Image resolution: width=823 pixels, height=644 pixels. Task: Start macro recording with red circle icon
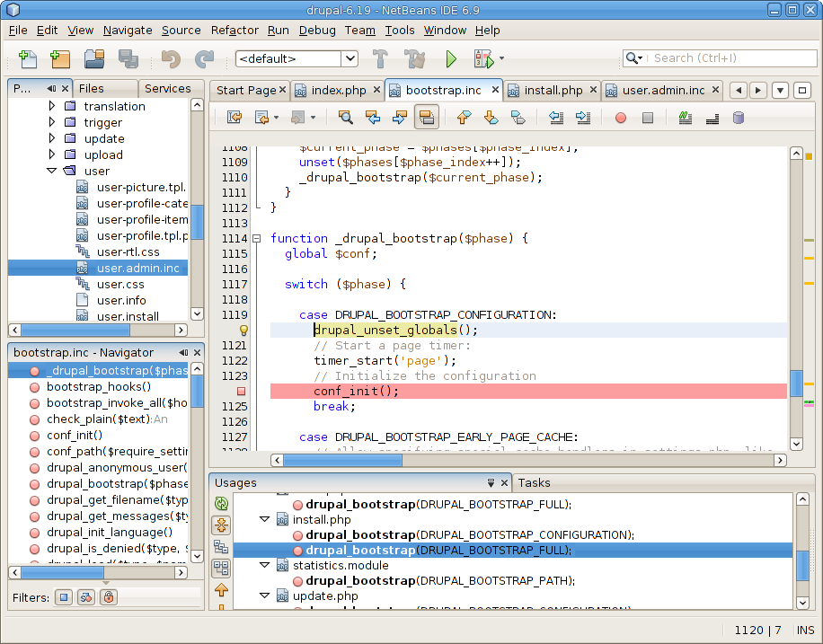(x=621, y=118)
